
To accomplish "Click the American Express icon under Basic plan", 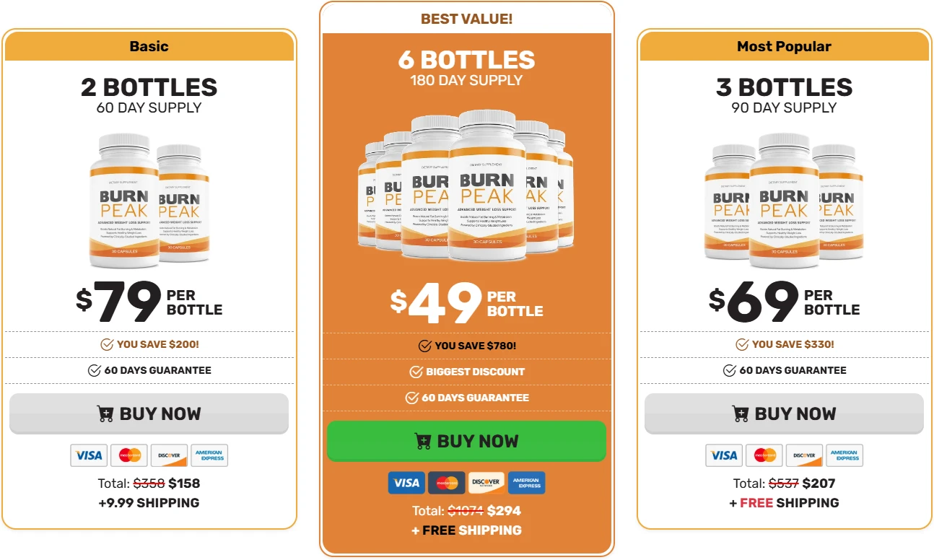I will tap(209, 455).
